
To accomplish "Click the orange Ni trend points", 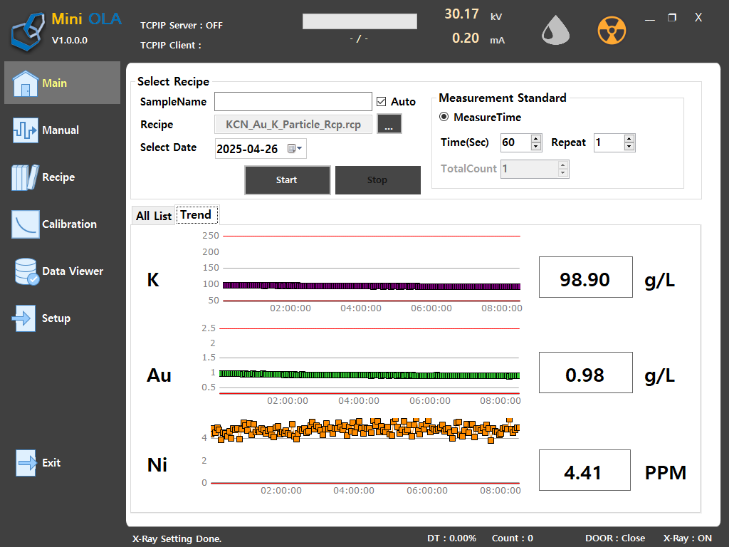I will coord(365,429).
